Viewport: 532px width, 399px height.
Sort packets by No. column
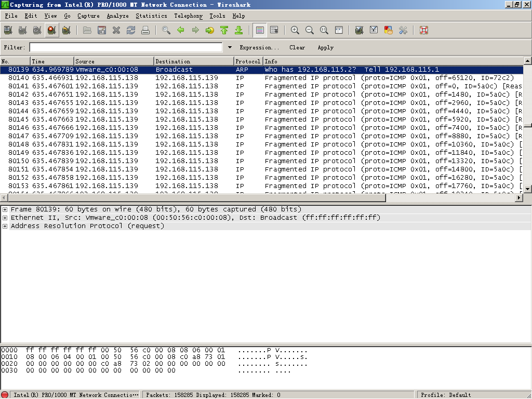15,61
